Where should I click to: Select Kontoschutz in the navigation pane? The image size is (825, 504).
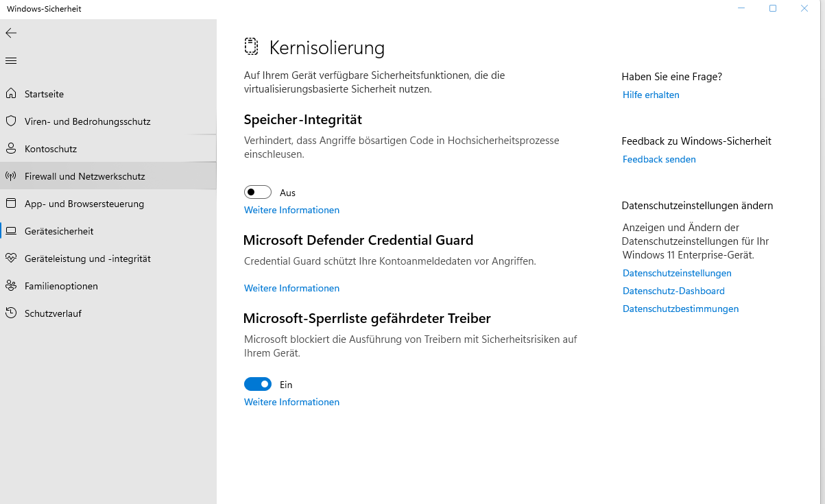pos(51,149)
